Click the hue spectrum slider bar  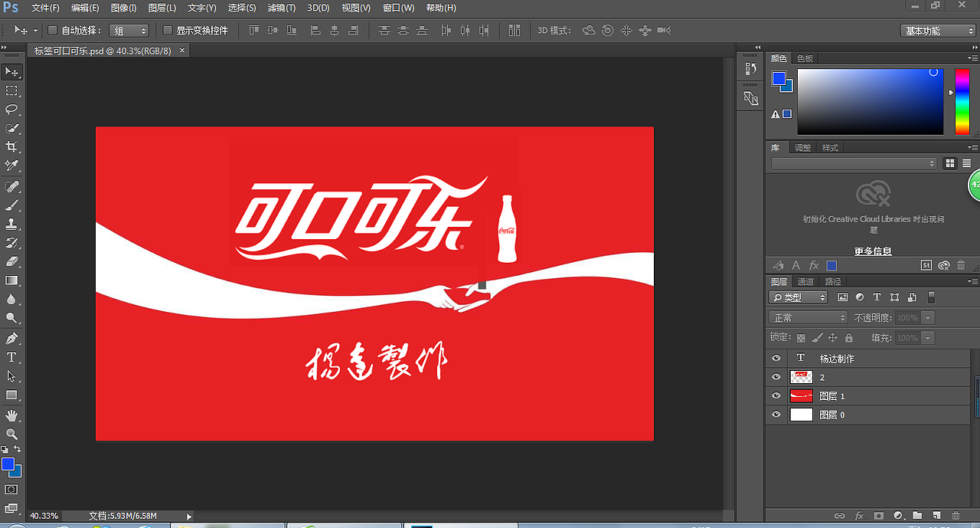click(x=962, y=101)
